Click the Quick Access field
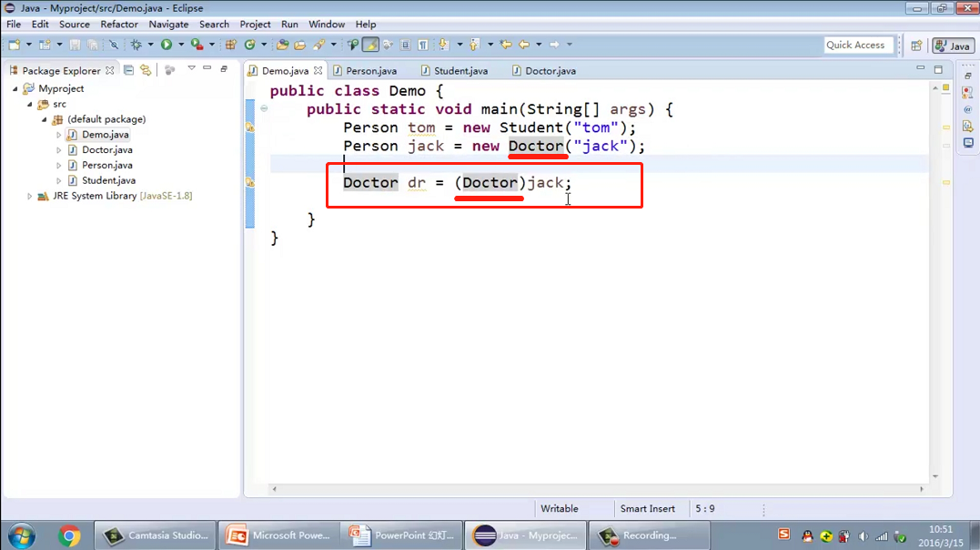Screen dimensions: 980x550 858,45
